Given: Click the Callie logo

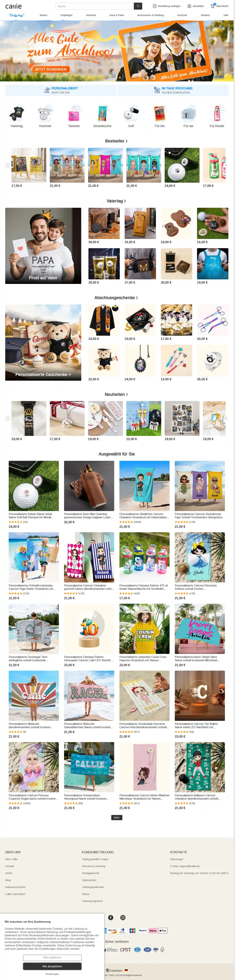Looking at the screenshot, I should click(x=13, y=6).
